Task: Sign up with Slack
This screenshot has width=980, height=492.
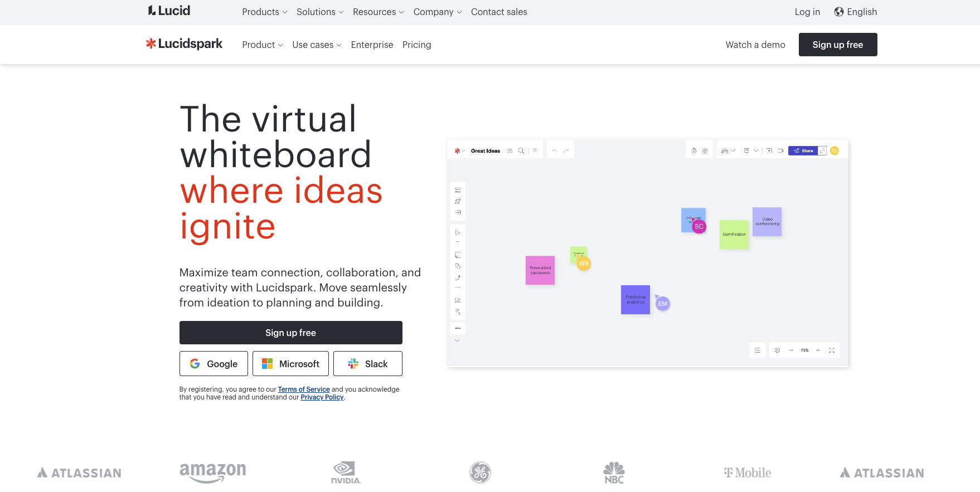Action: pos(368,364)
